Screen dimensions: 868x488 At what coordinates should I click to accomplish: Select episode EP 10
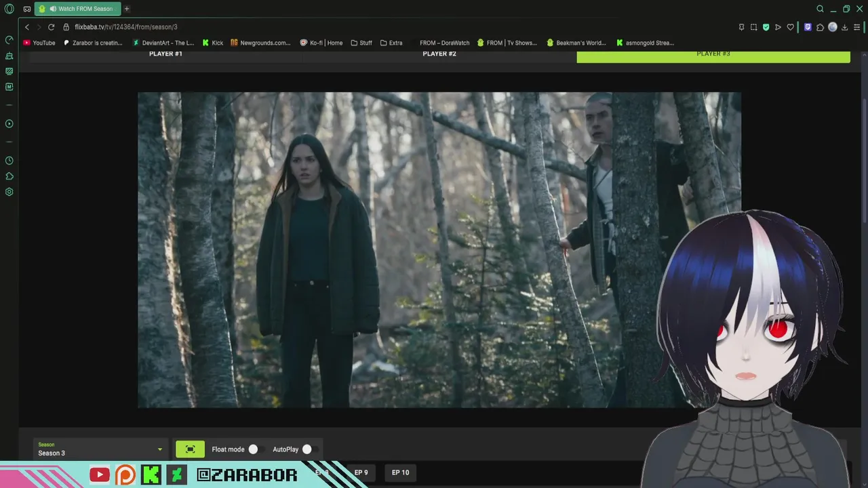click(401, 472)
